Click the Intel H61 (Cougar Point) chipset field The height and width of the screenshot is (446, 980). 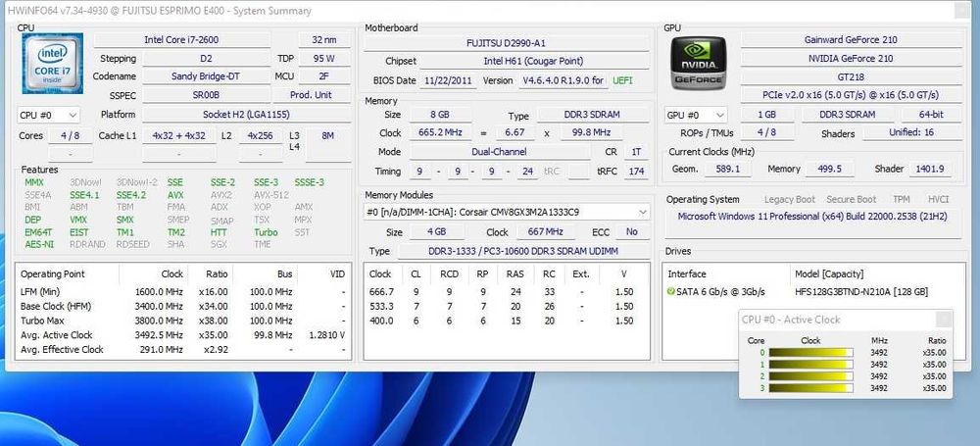533,61
